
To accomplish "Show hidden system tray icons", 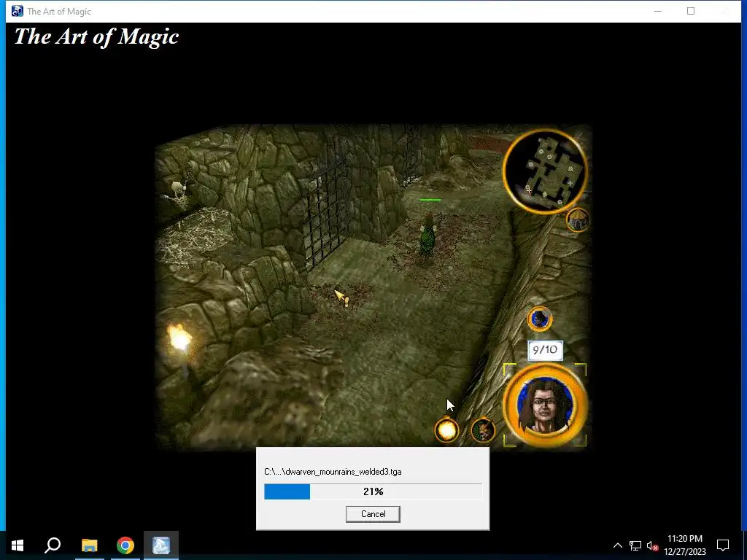I will pyautogui.click(x=617, y=545).
